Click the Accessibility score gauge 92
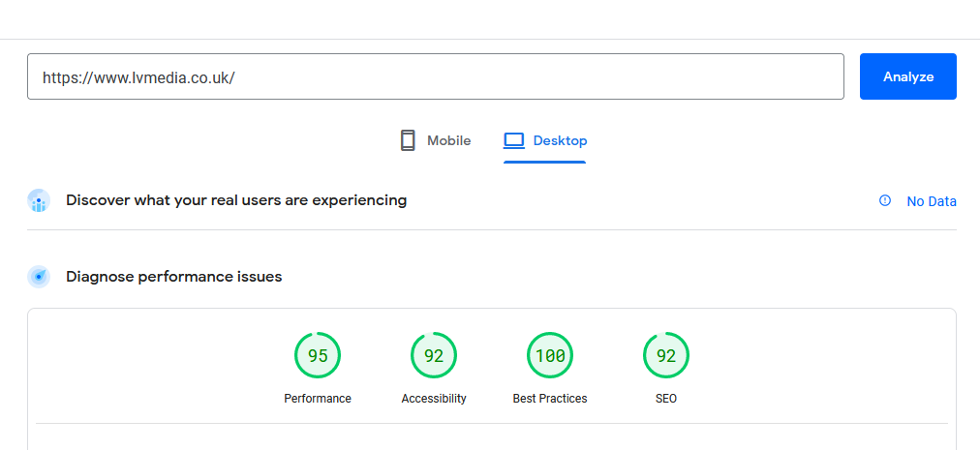Screen dimensions: 980x450 [434, 355]
